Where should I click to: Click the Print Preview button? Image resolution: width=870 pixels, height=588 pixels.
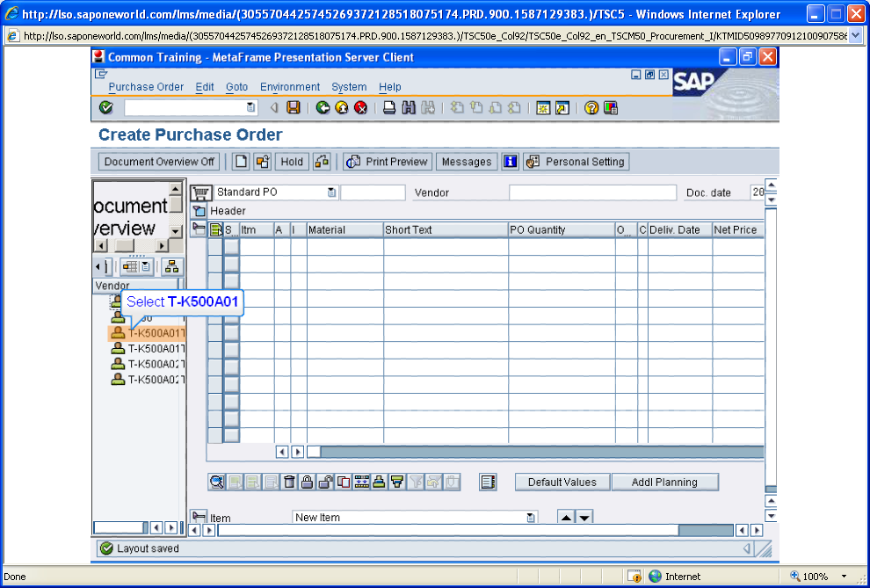point(388,162)
